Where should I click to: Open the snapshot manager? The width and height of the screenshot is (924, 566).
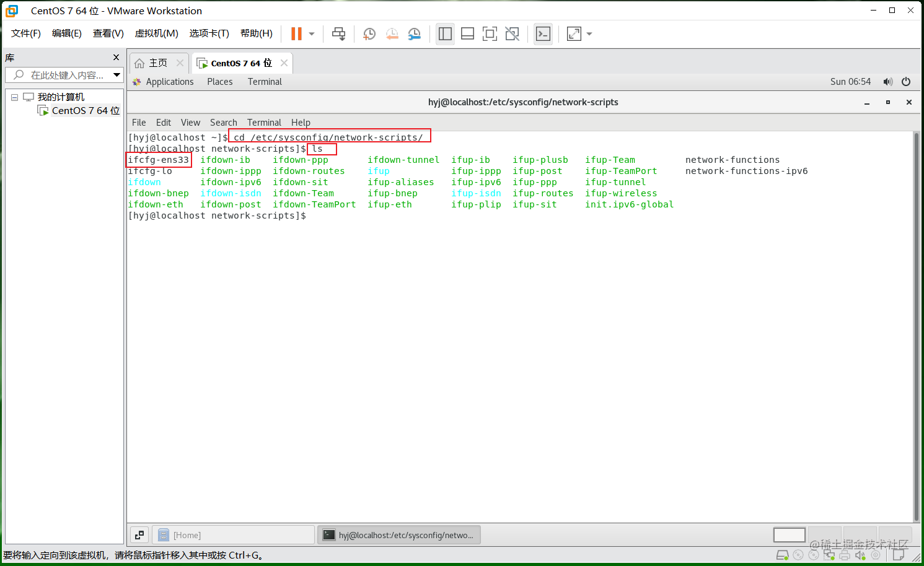414,34
